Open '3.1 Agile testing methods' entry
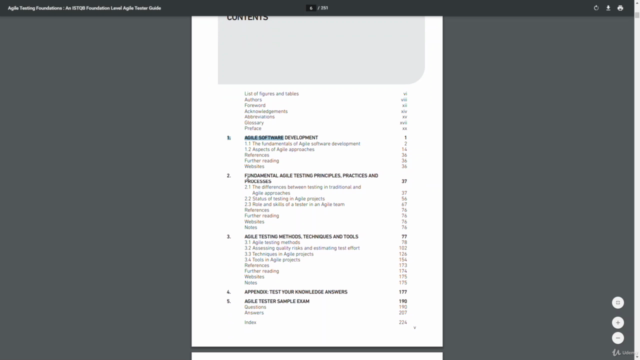Screen dimensions: 640x360 point(272,242)
